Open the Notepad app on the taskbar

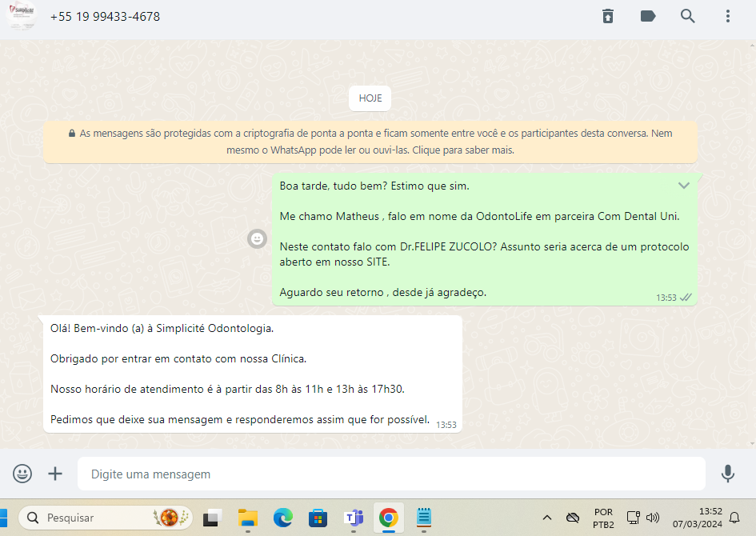click(x=424, y=518)
